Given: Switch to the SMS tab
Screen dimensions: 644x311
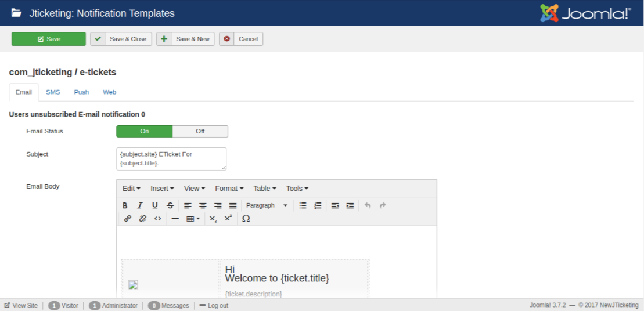Looking at the screenshot, I should [x=53, y=92].
